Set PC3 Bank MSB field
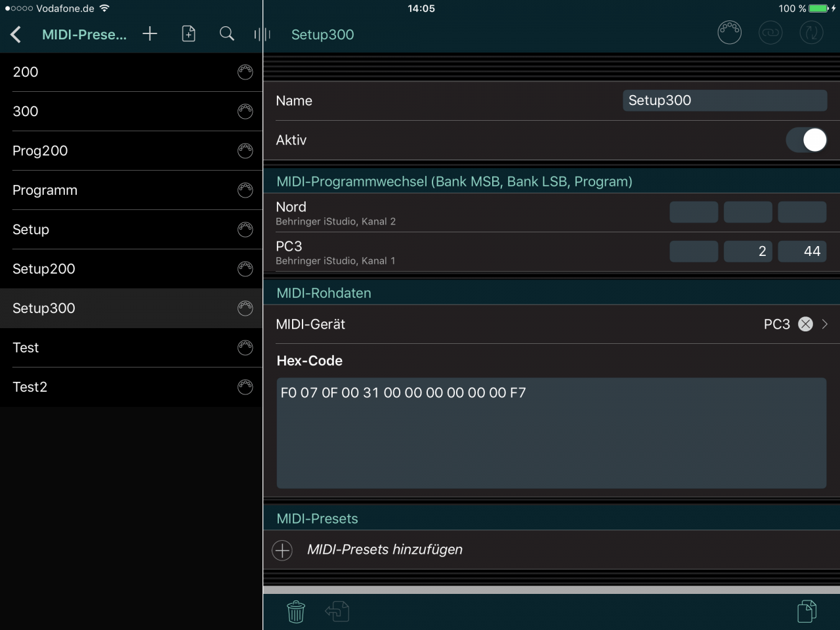 694,251
